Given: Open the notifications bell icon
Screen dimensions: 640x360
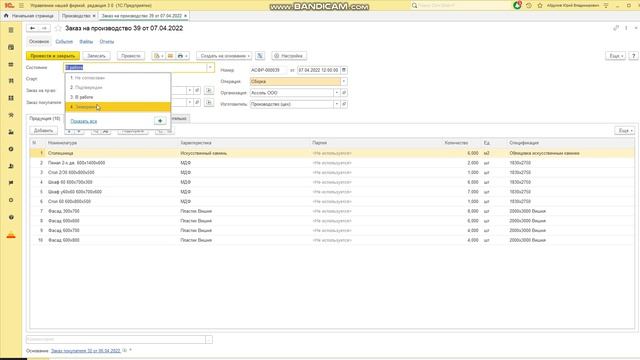Looking at the screenshot, I should (517, 5).
